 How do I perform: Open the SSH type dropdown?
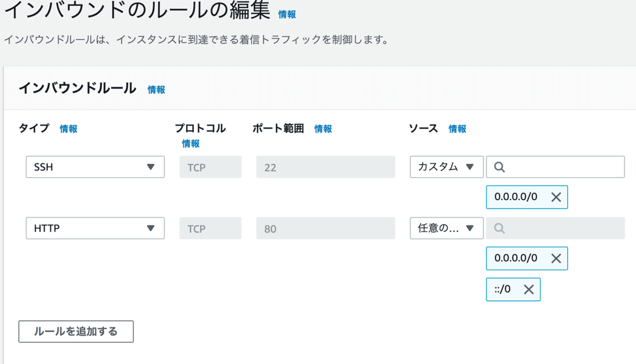coord(95,167)
